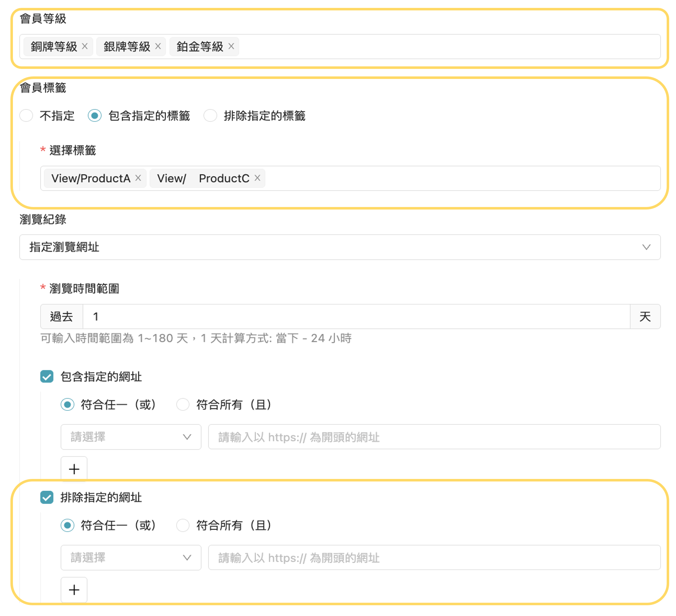Image resolution: width=676 pixels, height=616 pixels.
Task: Switch member tags to 排除指定的標籤
Action: (210, 116)
